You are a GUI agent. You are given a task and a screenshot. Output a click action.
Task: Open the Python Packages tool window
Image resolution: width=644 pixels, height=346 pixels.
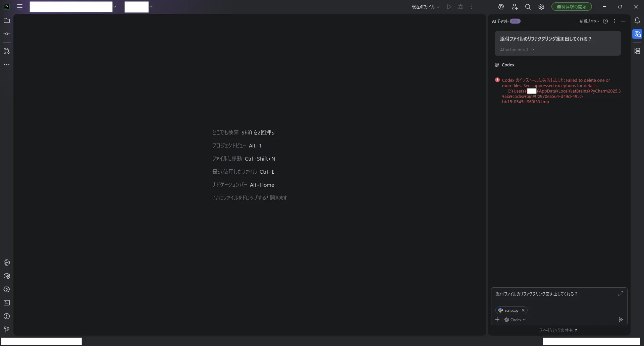point(6,276)
